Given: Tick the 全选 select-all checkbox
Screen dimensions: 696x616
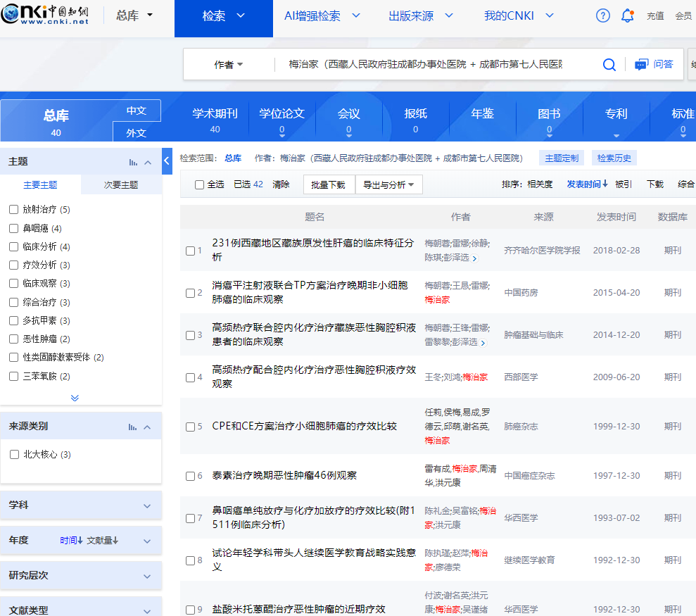Looking at the screenshot, I should click(x=200, y=184).
